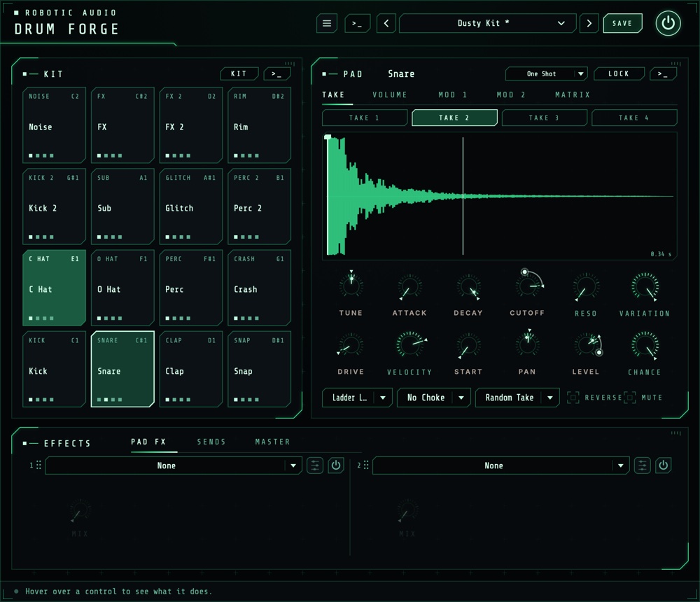
Task: Click the Save button
Action: point(622,23)
